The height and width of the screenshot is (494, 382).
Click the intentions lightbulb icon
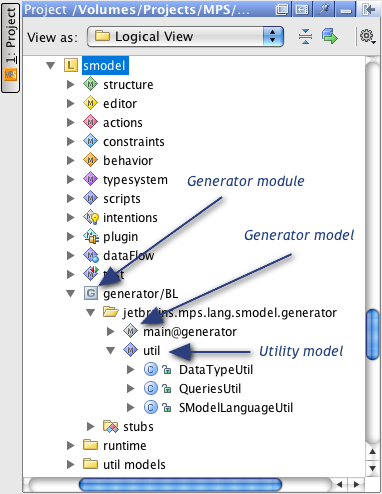click(x=91, y=217)
